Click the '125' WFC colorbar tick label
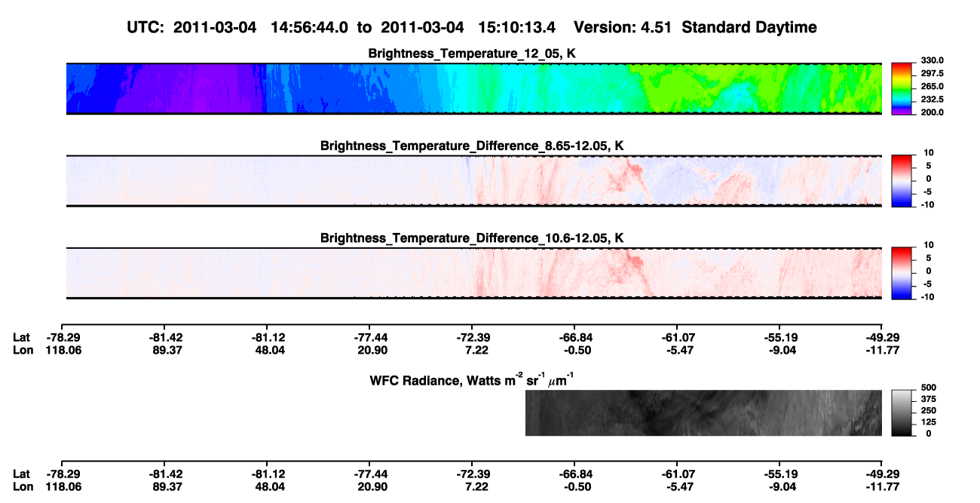 [x=929, y=423]
